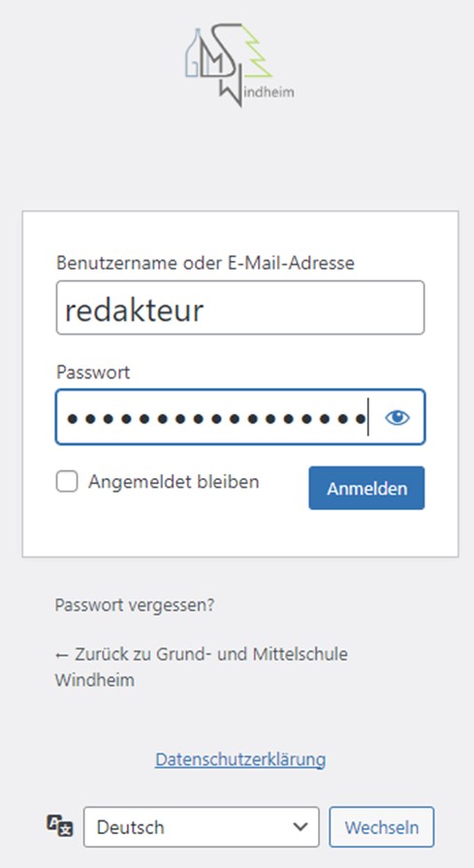Enable the Angemeldet bleiben checkbox
The width and height of the screenshot is (474, 868).
coord(67,482)
